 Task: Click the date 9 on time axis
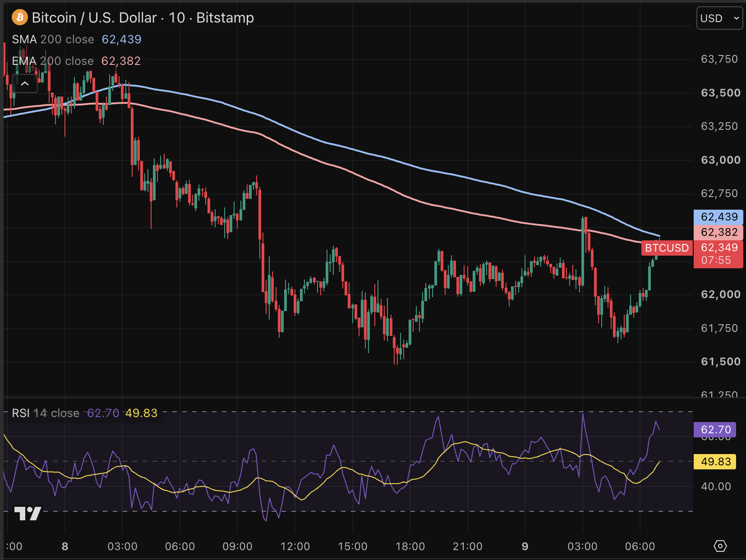tap(525, 546)
